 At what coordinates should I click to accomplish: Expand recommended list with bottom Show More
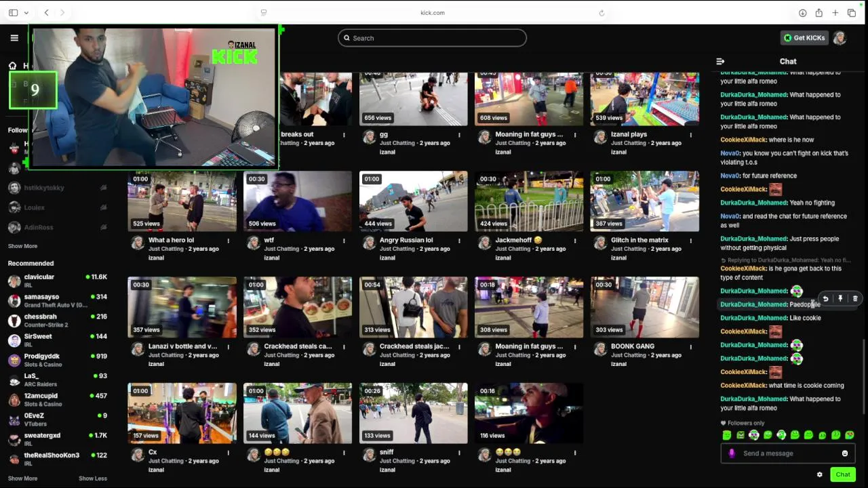(22, 479)
